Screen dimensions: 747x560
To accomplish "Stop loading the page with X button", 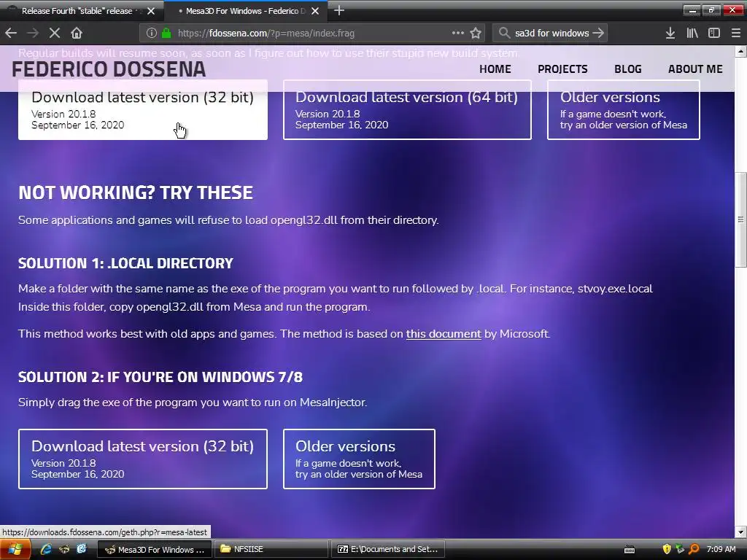I will pyautogui.click(x=54, y=33).
